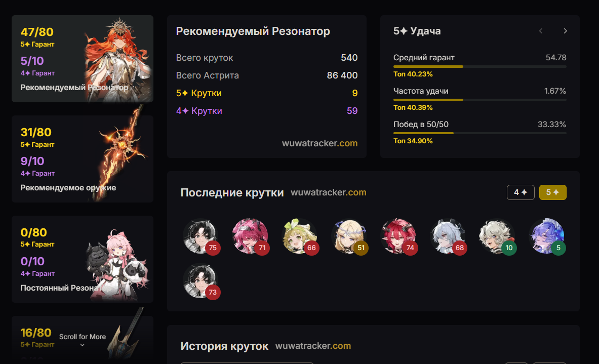
Task: Click the blonde green-bow character avatar with badge 66
Action: coord(300,236)
